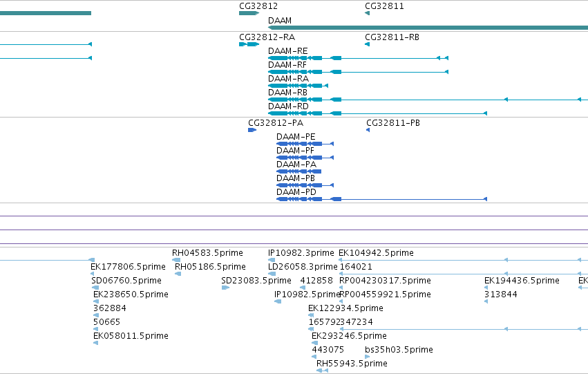Select the DAAM-RD transcript label
The height and width of the screenshot is (374, 588).
click(x=288, y=106)
